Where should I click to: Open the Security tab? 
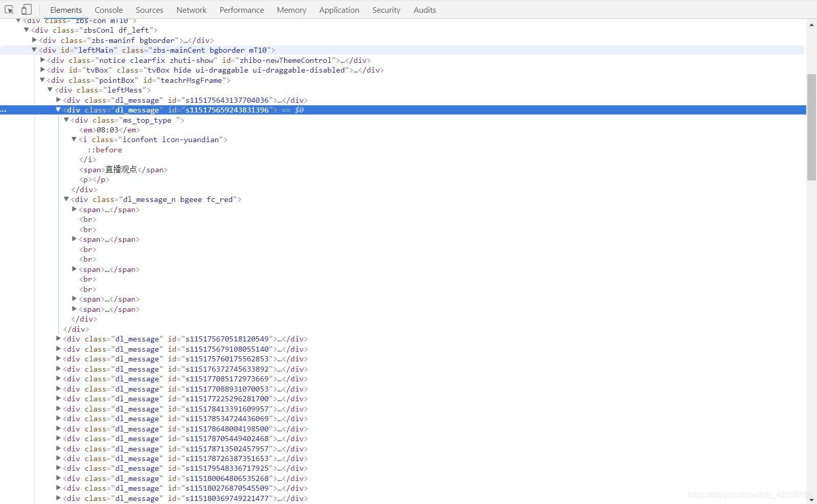click(x=387, y=10)
